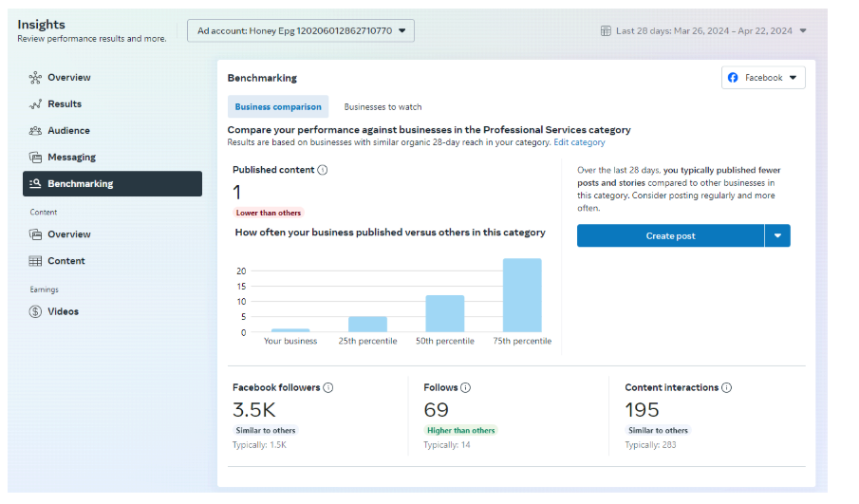Click info icon beside Content interactions
The image size is (859, 504).
click(726, 387)
